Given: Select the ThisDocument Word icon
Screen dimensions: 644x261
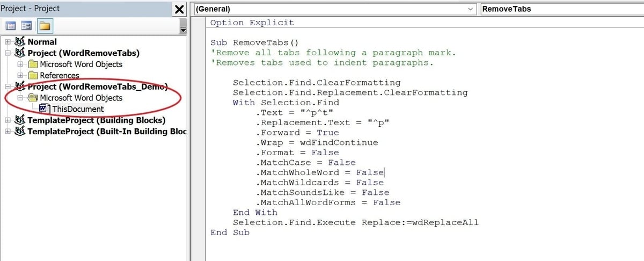Looking at the screenshot, I should [44, 109].
